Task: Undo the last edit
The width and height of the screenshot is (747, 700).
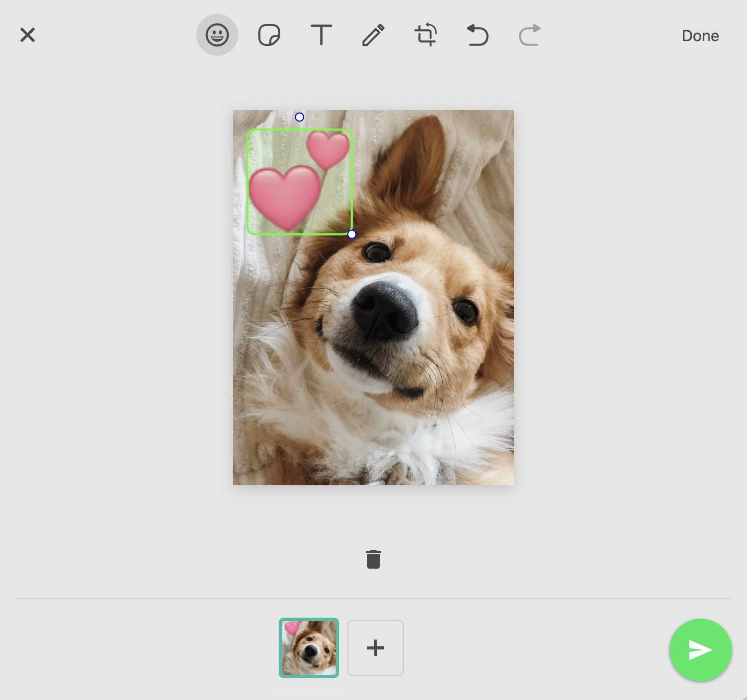Action: click(477, 35)
